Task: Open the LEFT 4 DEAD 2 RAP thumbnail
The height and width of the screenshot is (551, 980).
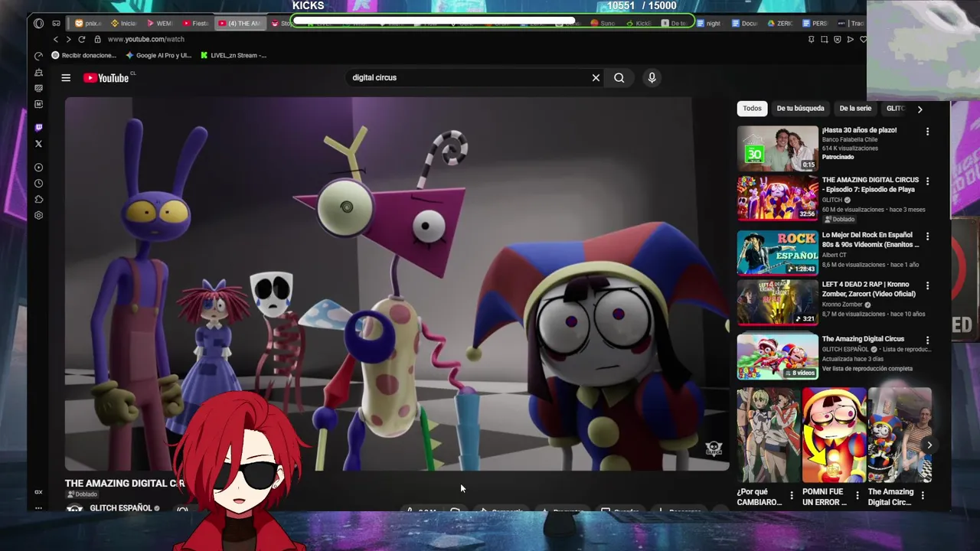Action: [777, 302]
